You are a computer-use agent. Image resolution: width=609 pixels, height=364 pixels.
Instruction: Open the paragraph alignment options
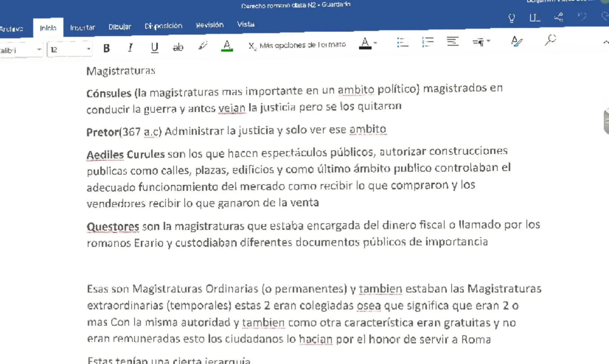pyautogui.click(x=453, y=41)
